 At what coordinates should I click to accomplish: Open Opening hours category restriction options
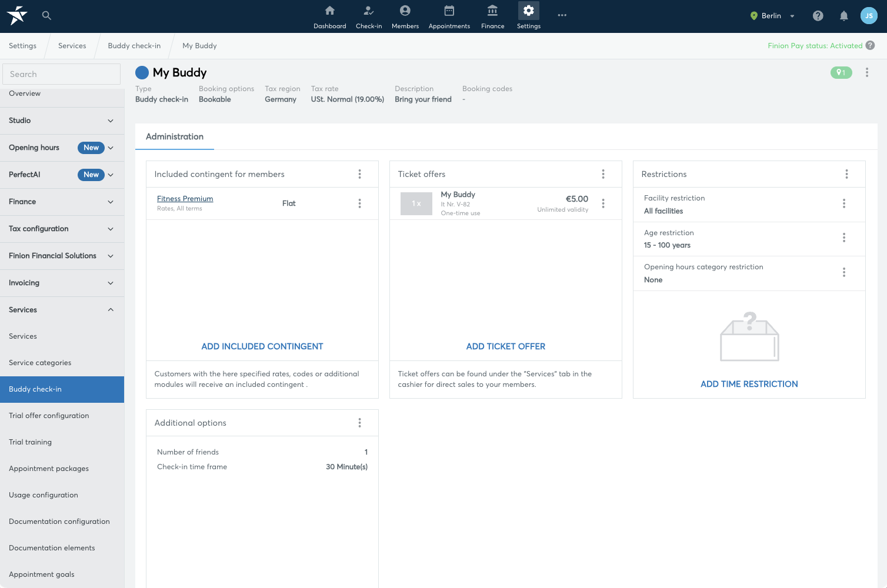tap(843, 272)
